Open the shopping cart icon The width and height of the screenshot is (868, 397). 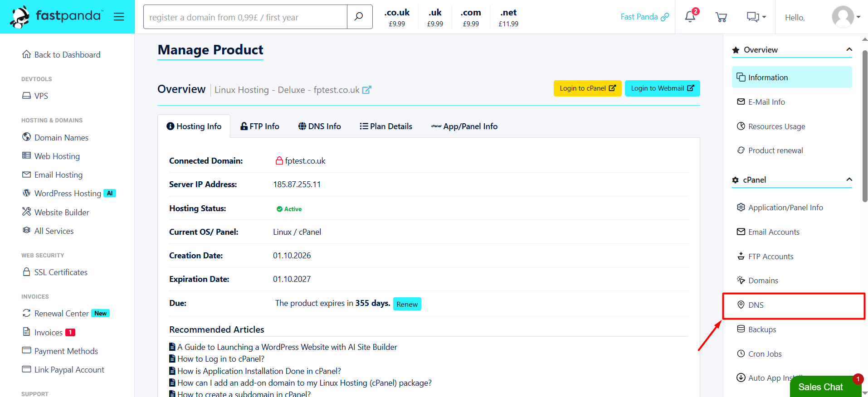click(721, 17)
